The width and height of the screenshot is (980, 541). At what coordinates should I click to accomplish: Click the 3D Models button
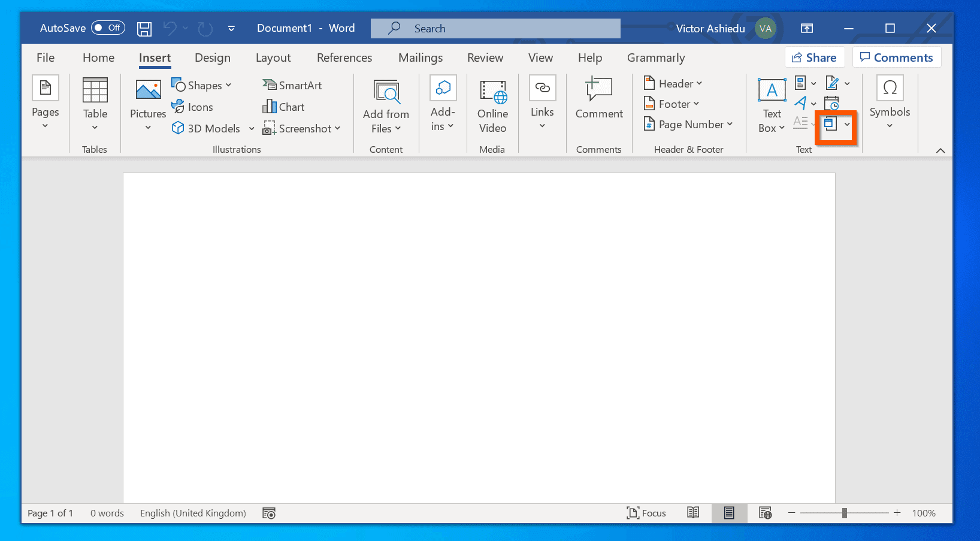coord(206,128)
